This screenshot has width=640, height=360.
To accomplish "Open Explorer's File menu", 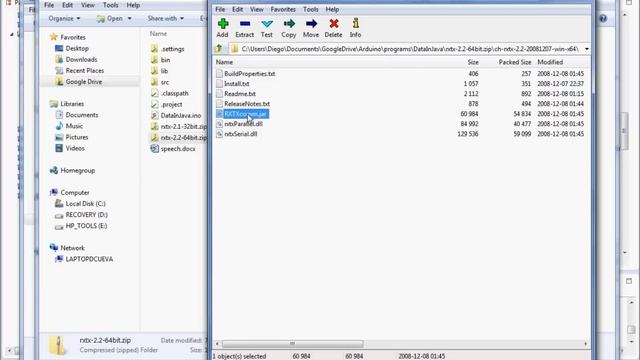I will [x=49, y=5].
